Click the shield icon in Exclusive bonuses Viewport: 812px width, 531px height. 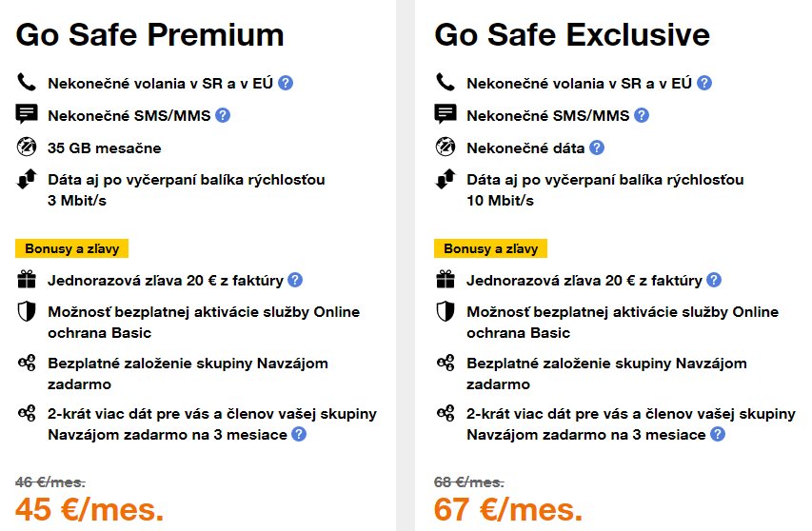[x=446, y=312]
